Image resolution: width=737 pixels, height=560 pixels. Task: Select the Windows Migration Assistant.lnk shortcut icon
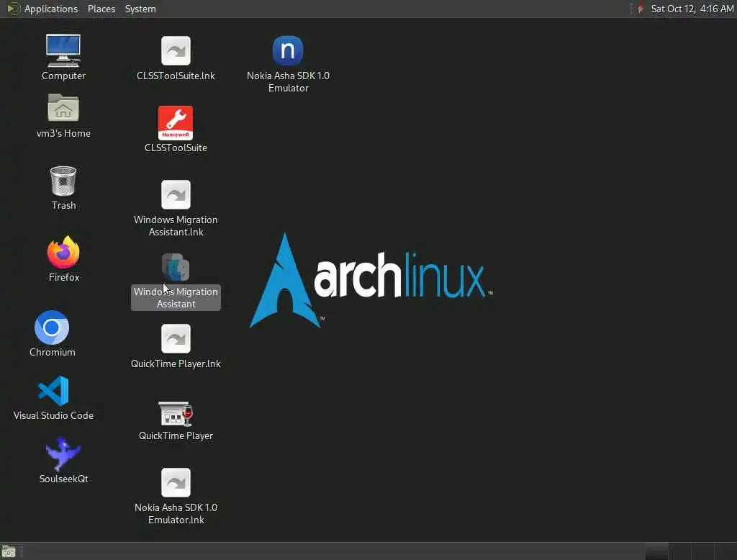coord(176,194)
